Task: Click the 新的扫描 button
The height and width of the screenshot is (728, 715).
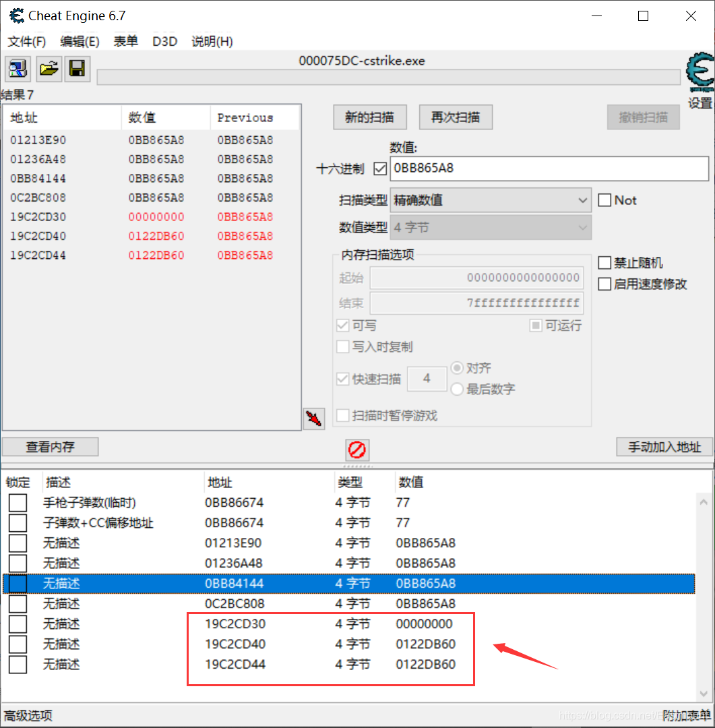Action: coord(369,117)
